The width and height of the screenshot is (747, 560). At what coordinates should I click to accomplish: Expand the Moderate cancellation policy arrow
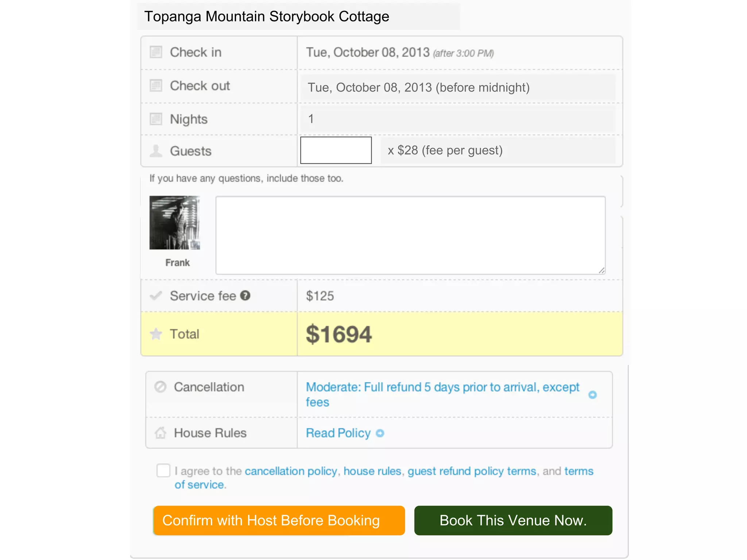click(592, 394)
